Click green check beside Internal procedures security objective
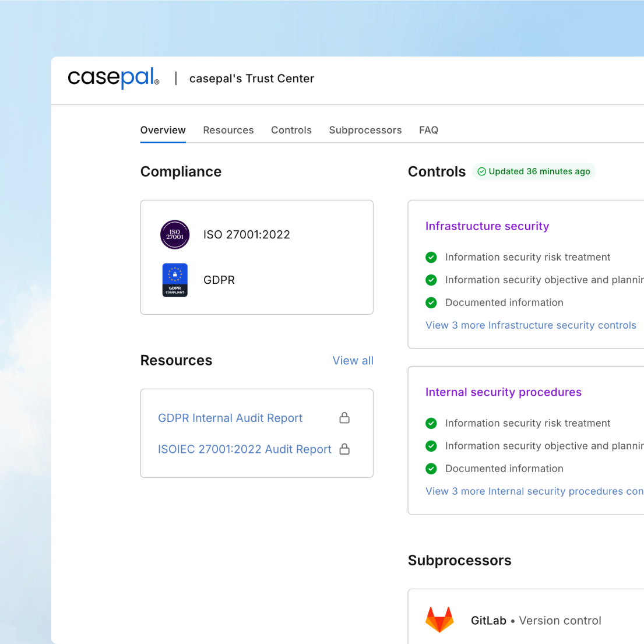The width and height of the screenshot is (644, 644). click(x=431, y=446)
